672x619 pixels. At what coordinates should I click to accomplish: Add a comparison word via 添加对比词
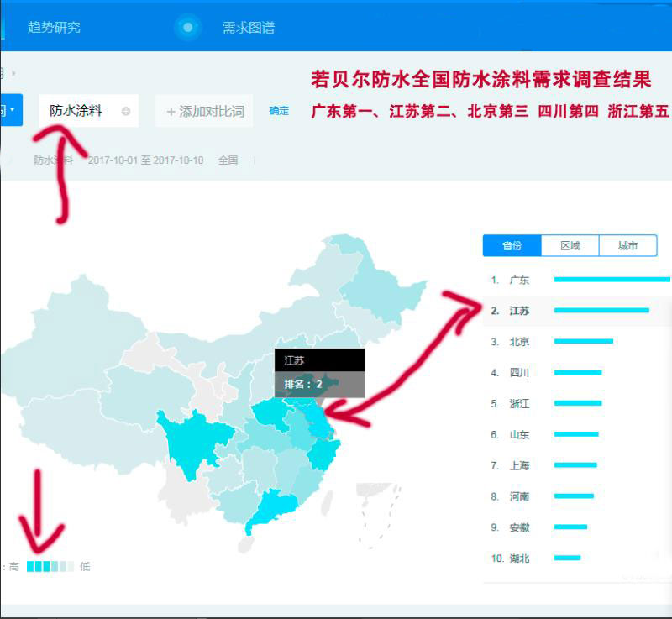click(204, 112)
